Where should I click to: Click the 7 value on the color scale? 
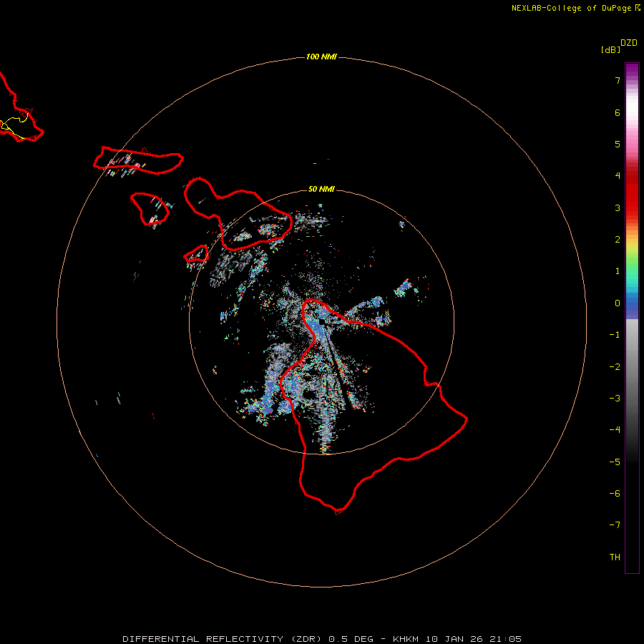[x=618, y=80]
